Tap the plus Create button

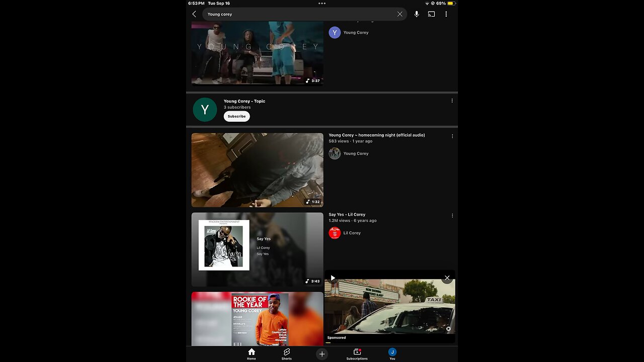pos(322,354)
